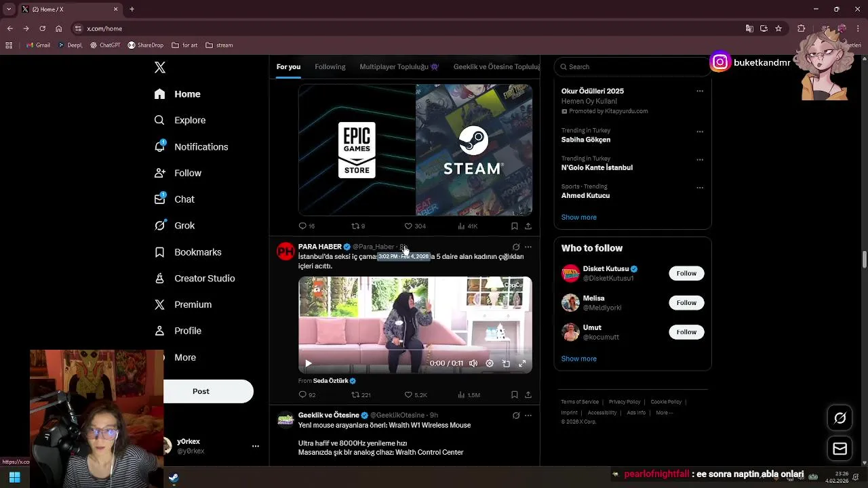Viewport: 868px width, 488px height.
Task: Open more options on Geeklik ve Ötesine post
Action: [528, 415]
